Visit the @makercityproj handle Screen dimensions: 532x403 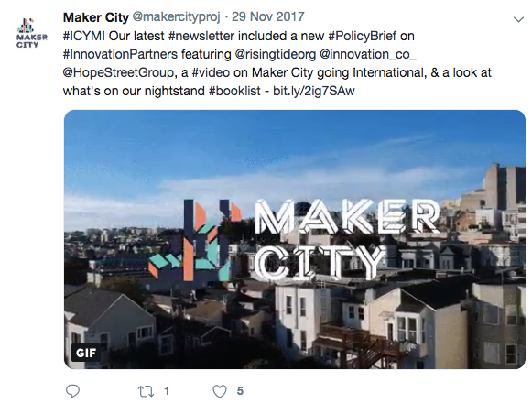(176, 17)
